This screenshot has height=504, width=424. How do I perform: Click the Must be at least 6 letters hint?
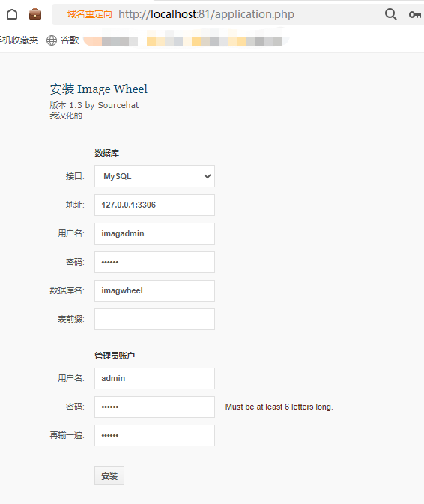coord(279,407)
